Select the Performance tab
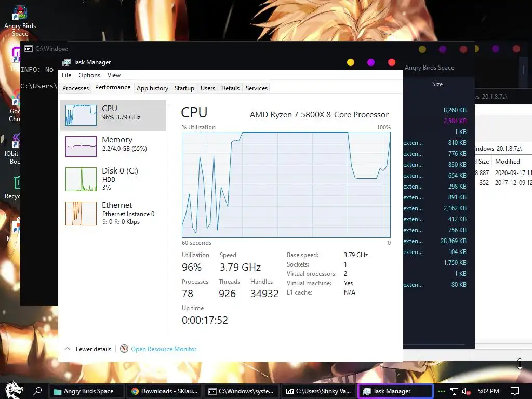The width and height of the screenshot is (532, 399). pos(113,87)
